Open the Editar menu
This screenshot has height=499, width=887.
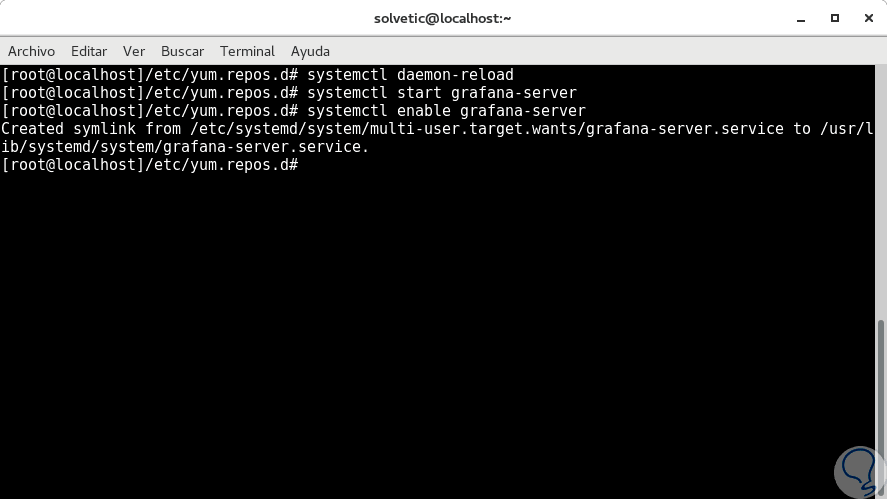coord(89,51)
